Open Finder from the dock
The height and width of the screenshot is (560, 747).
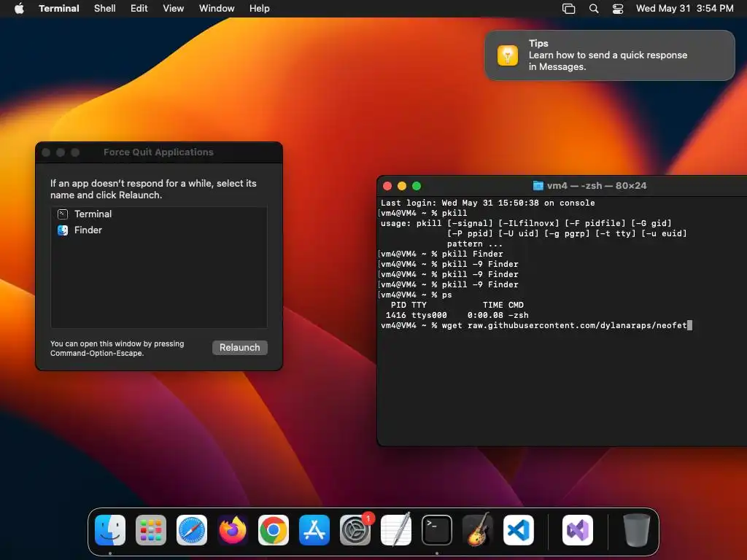pyautogui.click(x=110, y=530)
